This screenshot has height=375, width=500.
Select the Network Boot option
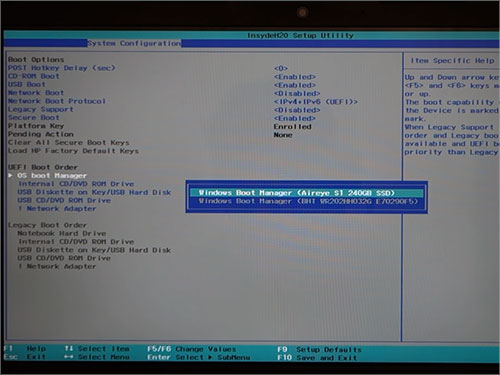(x=36, y=93)
